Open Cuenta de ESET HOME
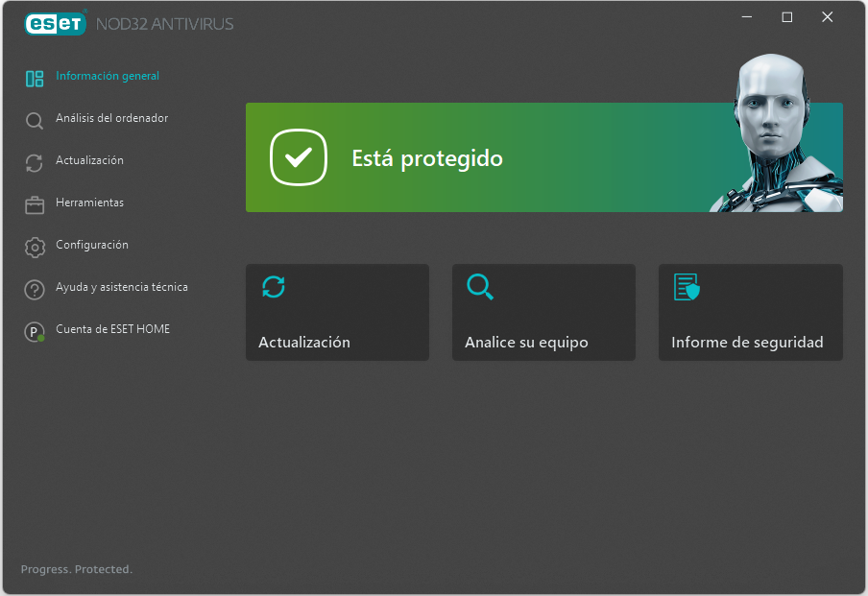The width and height of the screenshot is (868, 596). [113, 329]
